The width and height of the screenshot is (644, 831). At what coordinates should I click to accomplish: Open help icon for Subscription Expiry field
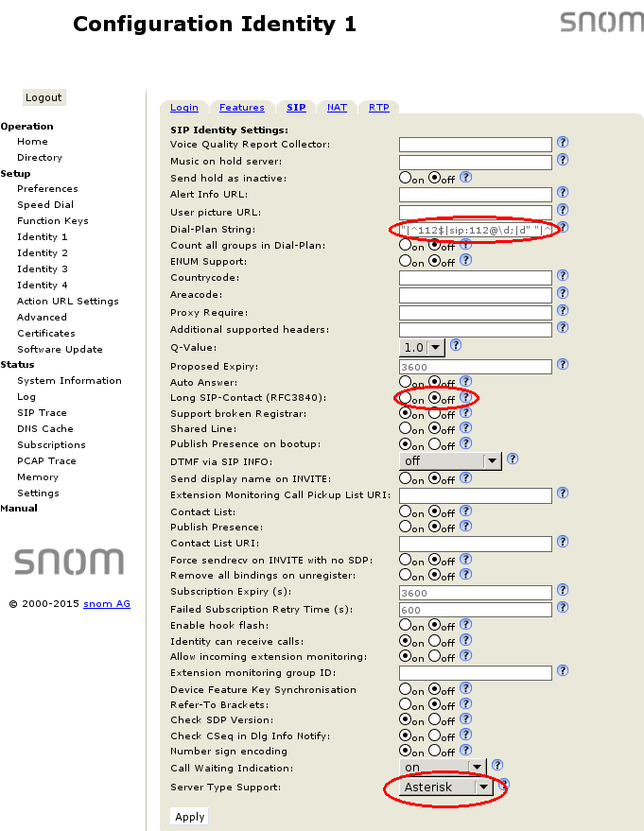point(563,591)
